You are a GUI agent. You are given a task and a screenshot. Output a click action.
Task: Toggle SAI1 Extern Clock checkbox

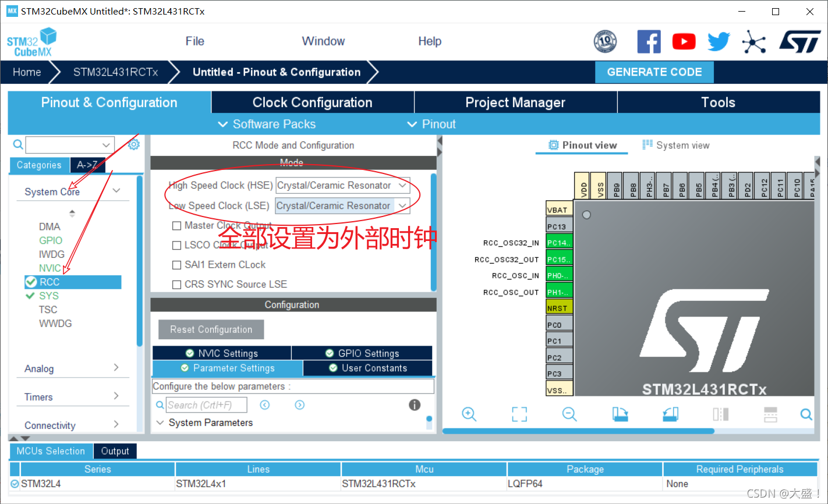tap(177, 265)
